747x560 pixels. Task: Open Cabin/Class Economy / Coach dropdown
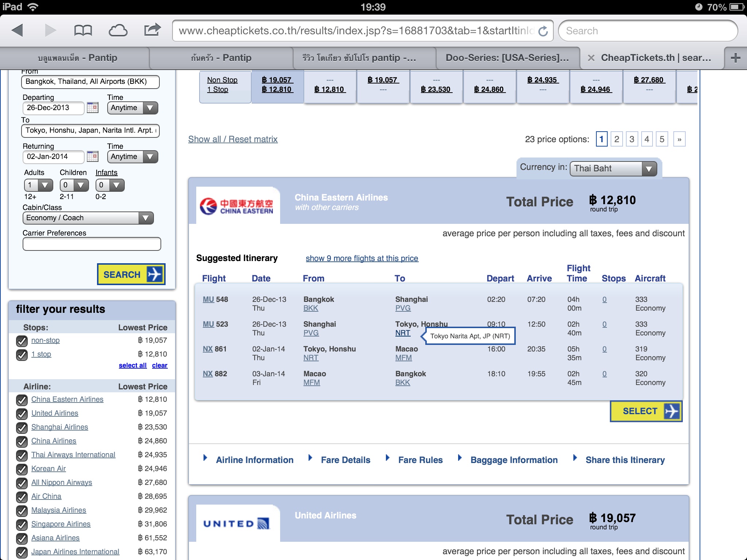coord(88,218)
